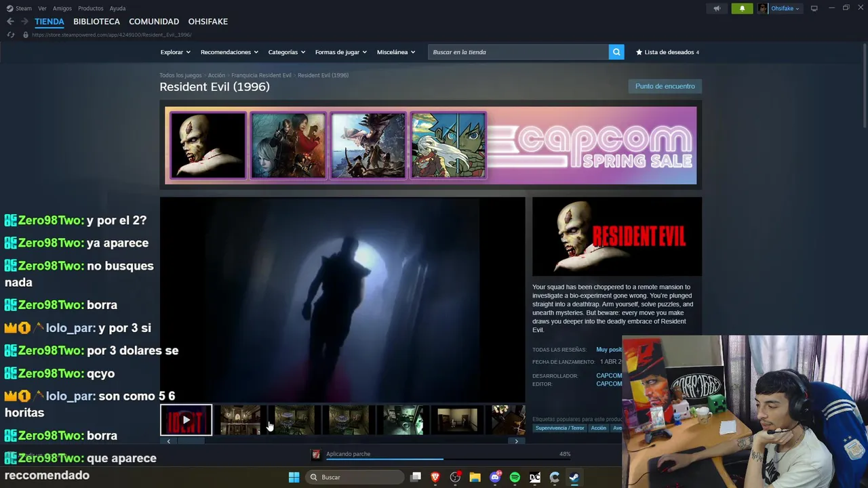Click the store page vertical scrollbar

coord(865,85)
